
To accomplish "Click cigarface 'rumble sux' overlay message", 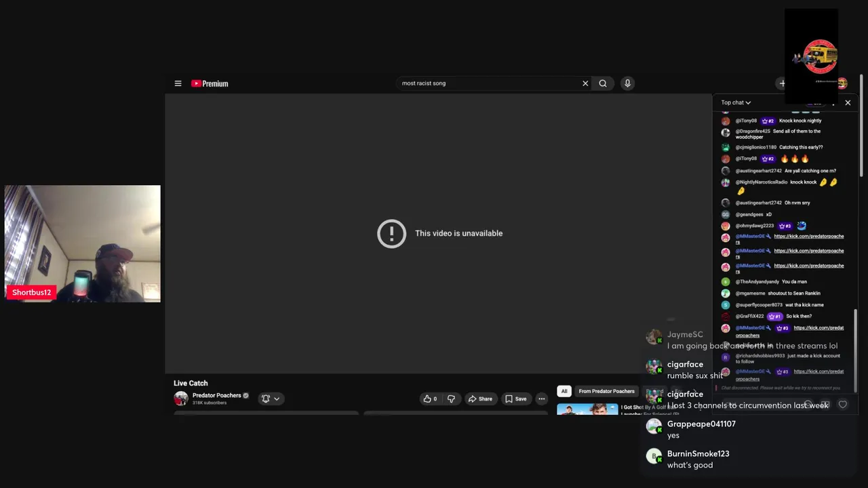I will (695, 375).
